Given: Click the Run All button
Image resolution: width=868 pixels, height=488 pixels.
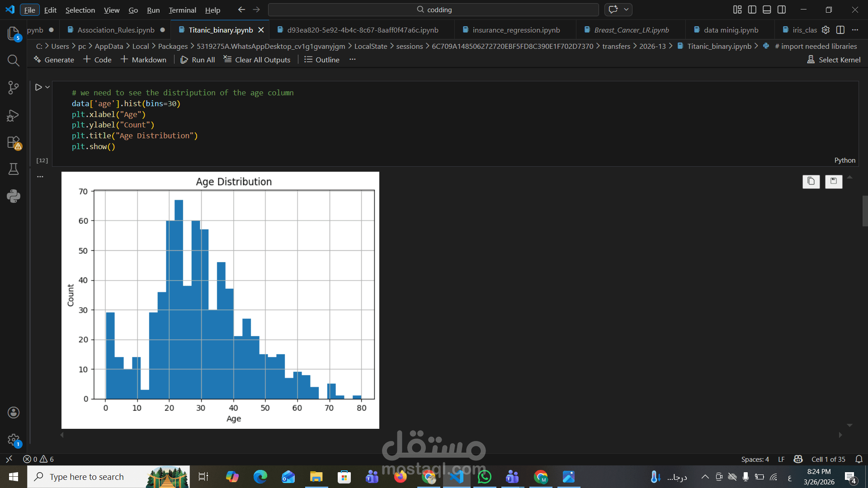Looking at the screenshot, I should click(198, 60).
